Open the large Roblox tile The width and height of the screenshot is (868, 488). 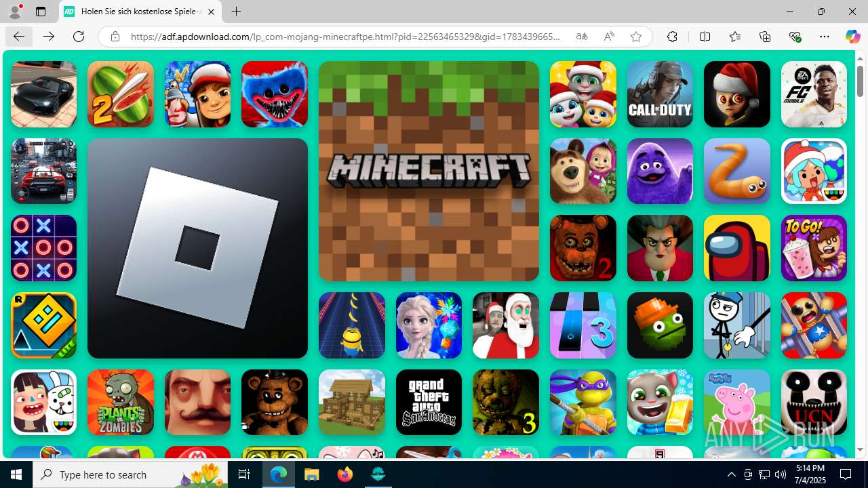click(x=197, y=248)
